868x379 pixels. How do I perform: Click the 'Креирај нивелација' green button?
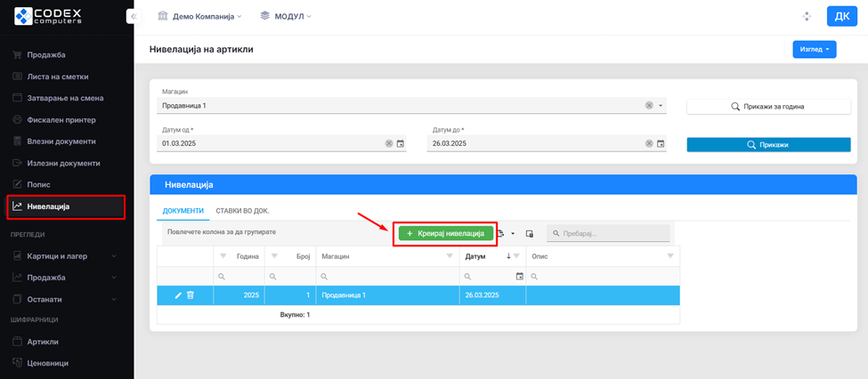[445, 233]
